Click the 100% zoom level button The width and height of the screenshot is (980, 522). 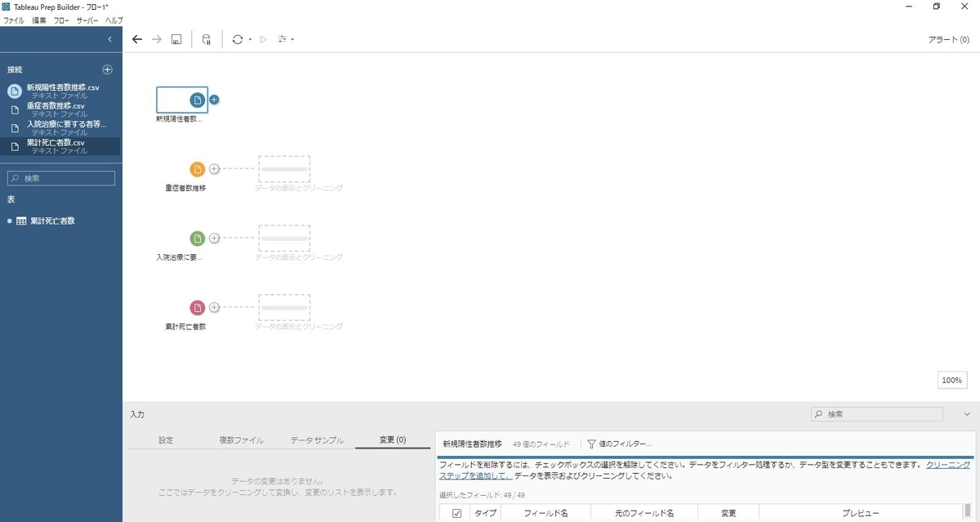[x=951, y=381]
